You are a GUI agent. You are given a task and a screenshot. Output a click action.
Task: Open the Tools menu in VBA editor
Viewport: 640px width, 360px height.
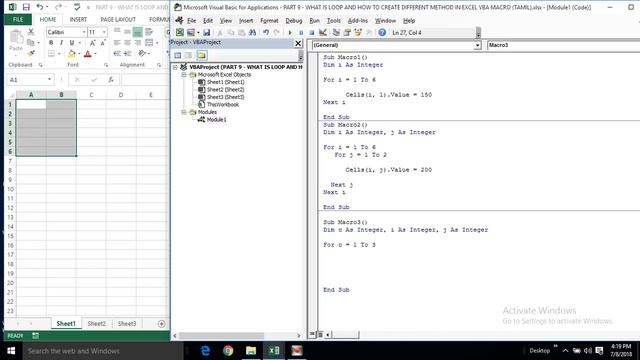coord(333,20)
